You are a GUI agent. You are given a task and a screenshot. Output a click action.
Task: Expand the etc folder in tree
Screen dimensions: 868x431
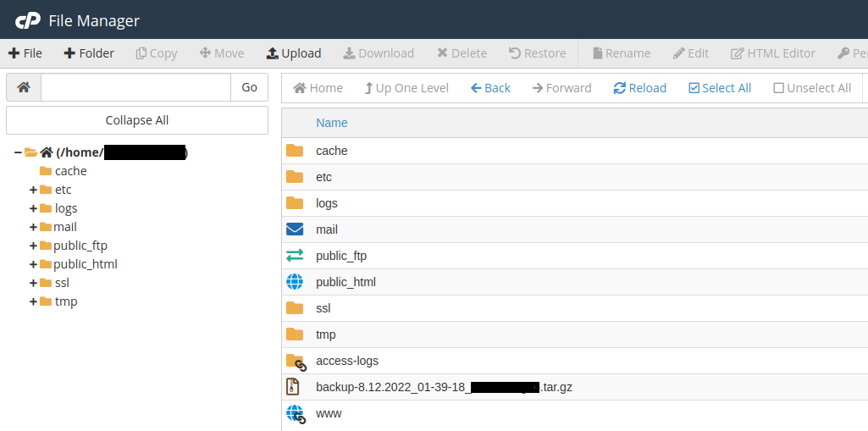[x=33, y=190]
